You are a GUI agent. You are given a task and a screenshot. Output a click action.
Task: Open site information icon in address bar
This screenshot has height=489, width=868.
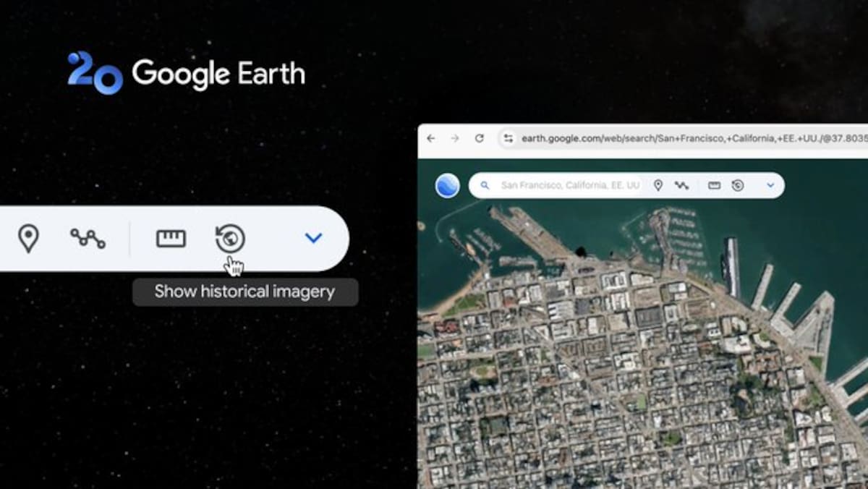coord(509,138)
